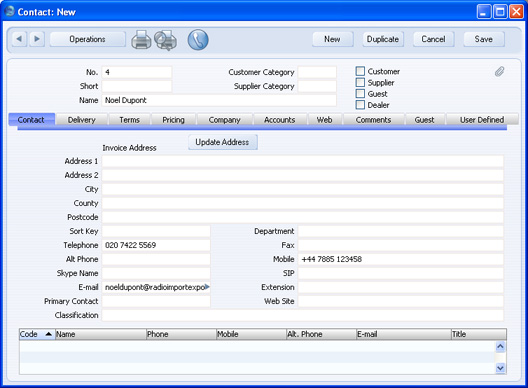Click the Postcode field
The height and width of the screenshot is (388, 528).
coord(303,217)
